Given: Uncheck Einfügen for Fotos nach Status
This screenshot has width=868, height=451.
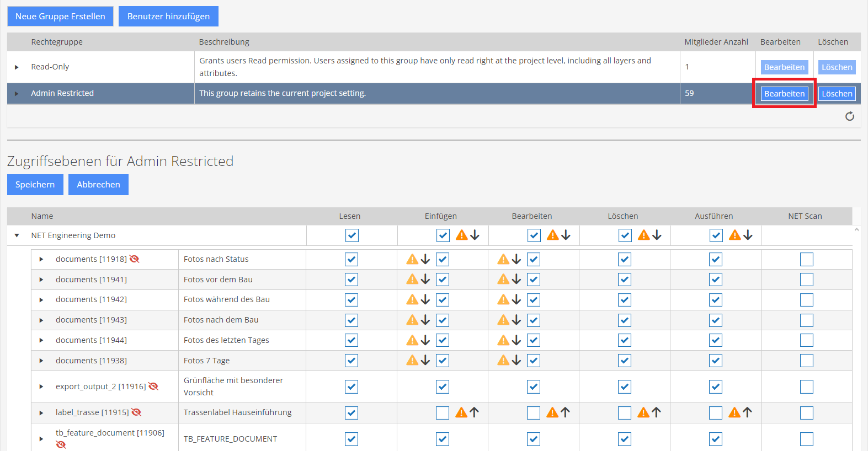Looking at the screenshot, I should [443, 259].
